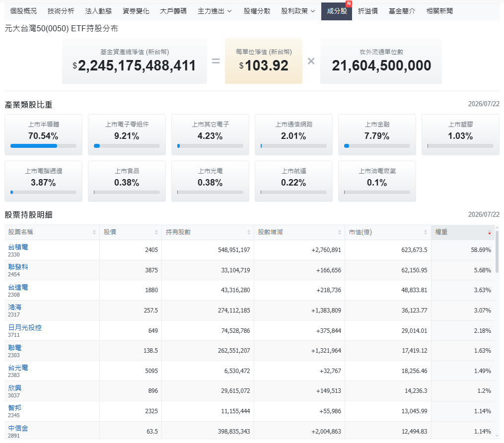Open 日月光投控 stock link
This screenshot has height=443, width=504.
click(x=25, y=327)
